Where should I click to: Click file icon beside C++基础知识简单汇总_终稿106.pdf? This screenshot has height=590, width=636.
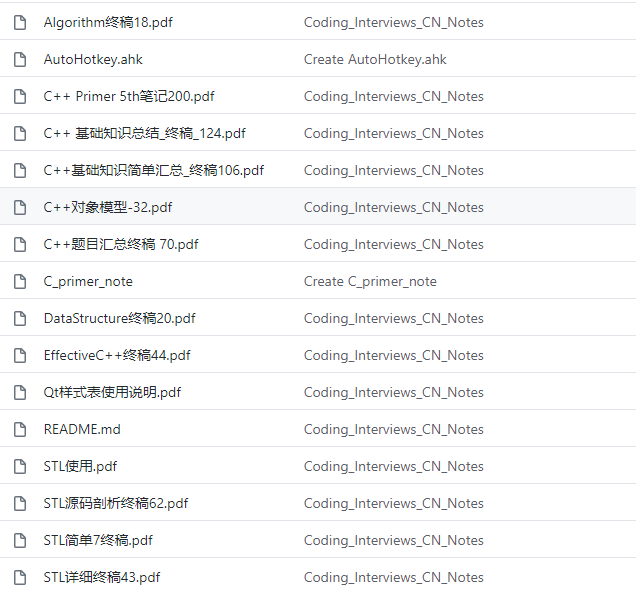tap(20, 170)
